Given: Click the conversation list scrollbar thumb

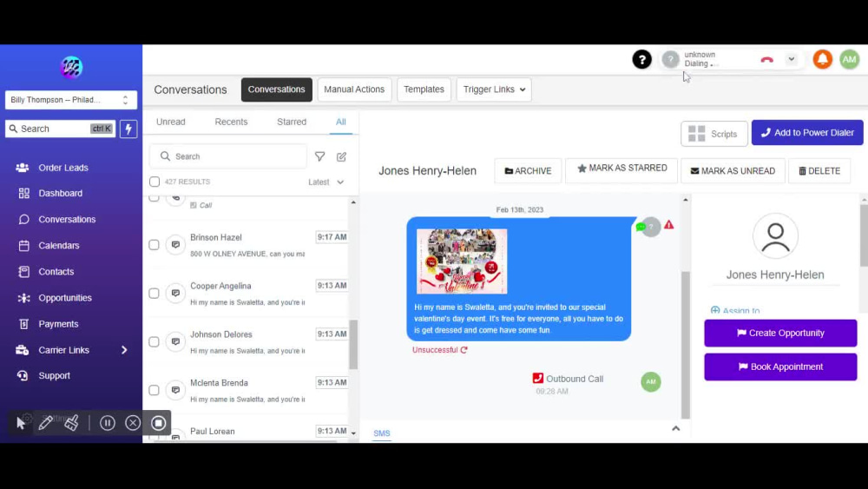Looking at the screenshot, I should click(353, 344).
